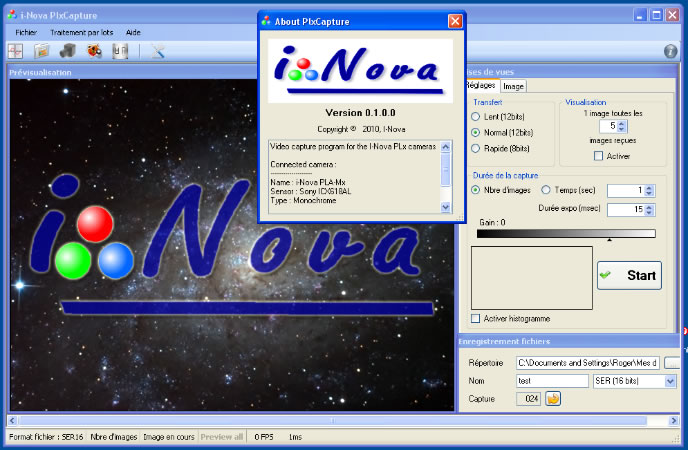This screenshot has height=450, width=688.
Task: Click the Gain gradient slider bar
Action: pyautogui.click(x=566, y=234)
